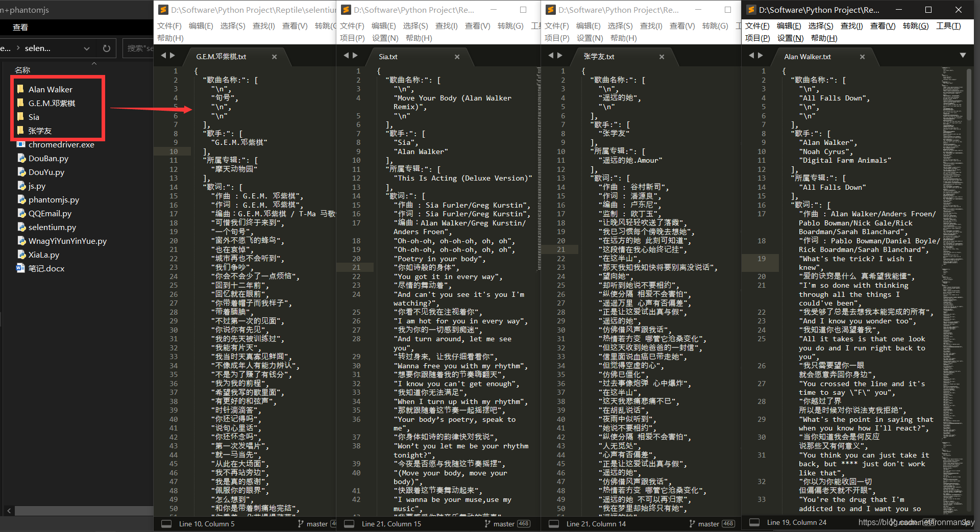Click the 468 badge in Sia.txt status bar
Viewport: 980px width, 532px height.
tap(524, 524)
